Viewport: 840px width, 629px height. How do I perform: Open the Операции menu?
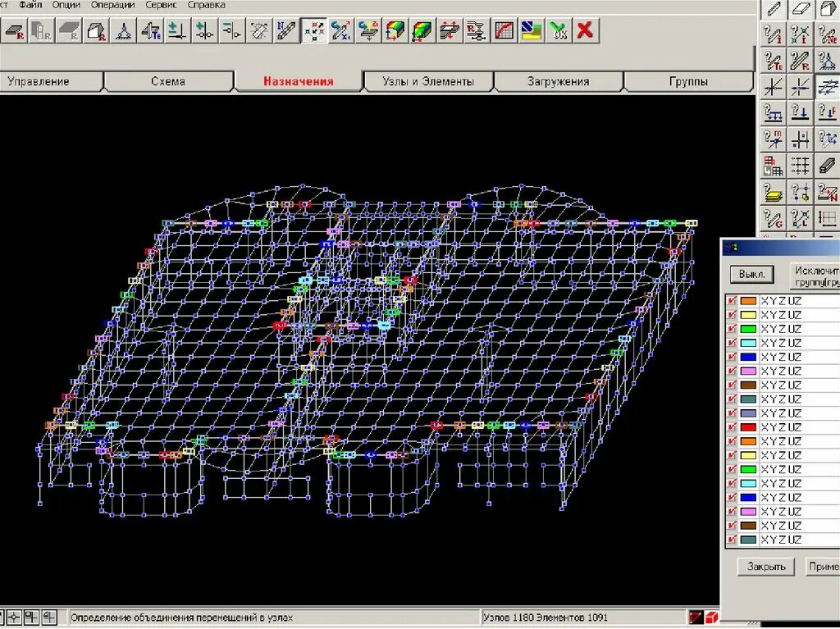tap(113, 5)
